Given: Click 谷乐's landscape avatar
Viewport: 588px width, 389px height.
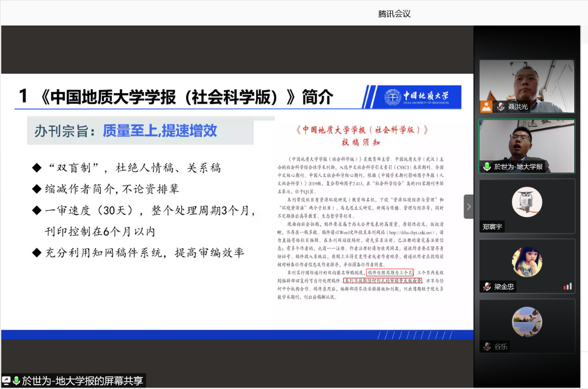Looking at the screenshot, I should pyautogui.click(x=527, y=322).
